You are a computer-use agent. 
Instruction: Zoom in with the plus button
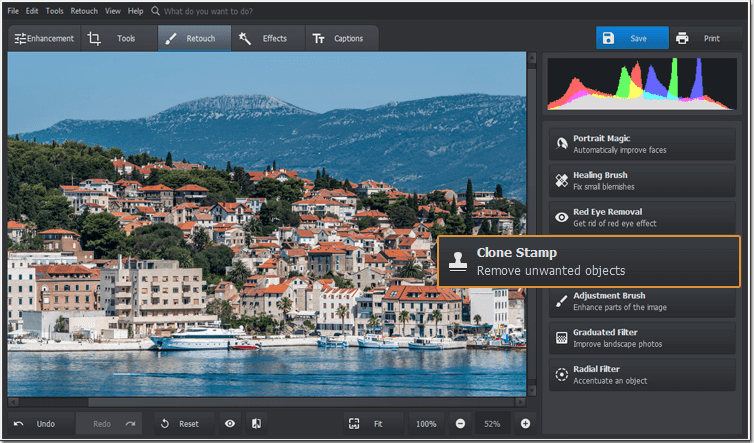pos(525,423)
